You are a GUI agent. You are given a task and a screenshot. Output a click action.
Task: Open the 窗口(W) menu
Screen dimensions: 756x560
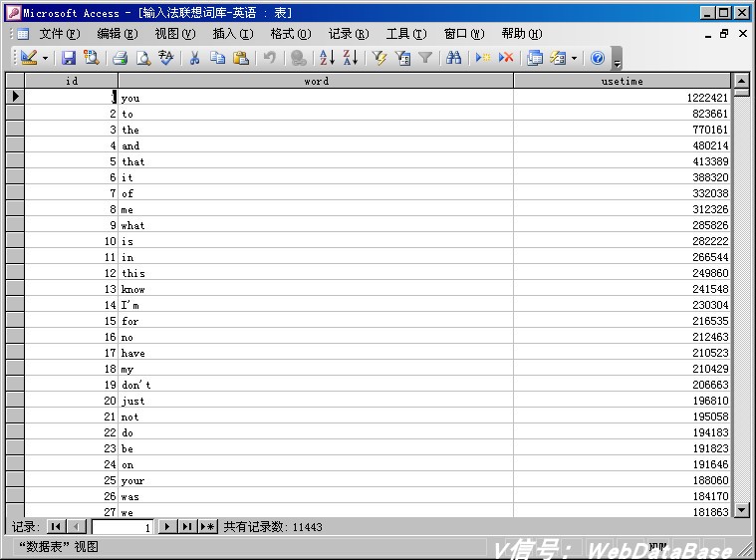[x=464, y=34]
